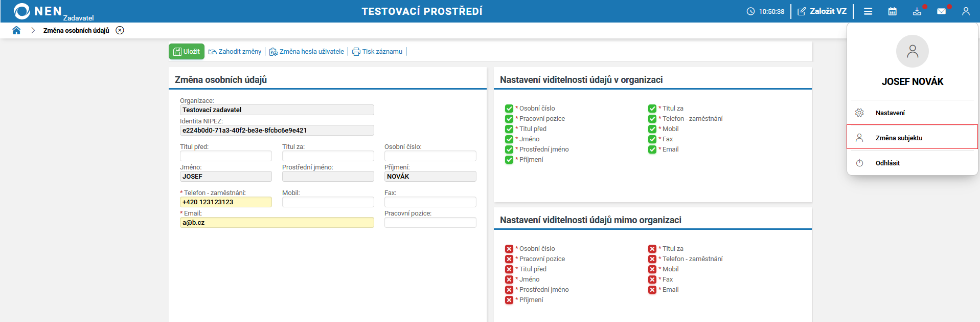Uncheck Mobil visibility in organization
This screenshot has width=980, height=322.
click(x=652, y=129)
